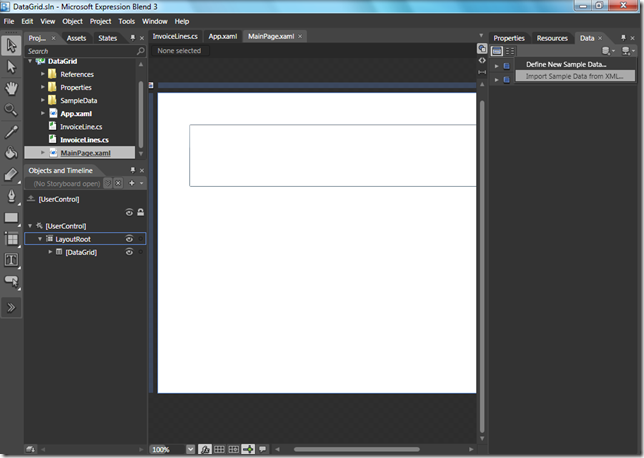644x458 pixels.
Task: Switch to the Resources tab
Action: click(x=552, y=38)
